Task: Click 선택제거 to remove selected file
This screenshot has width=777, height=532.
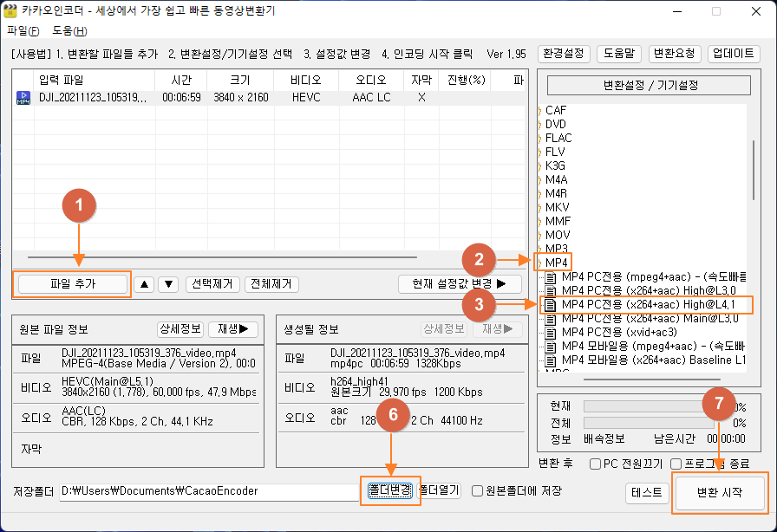Action: [x=212, y=284]
